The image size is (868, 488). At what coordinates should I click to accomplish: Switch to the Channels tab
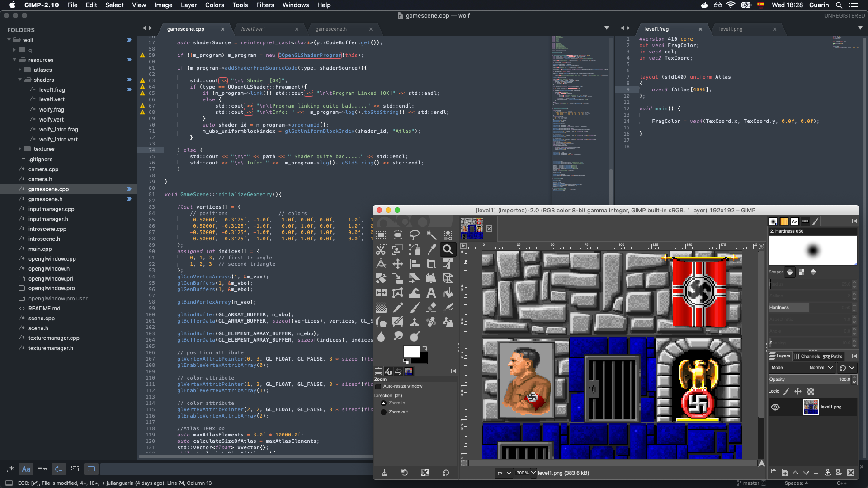tap(807, 356)
